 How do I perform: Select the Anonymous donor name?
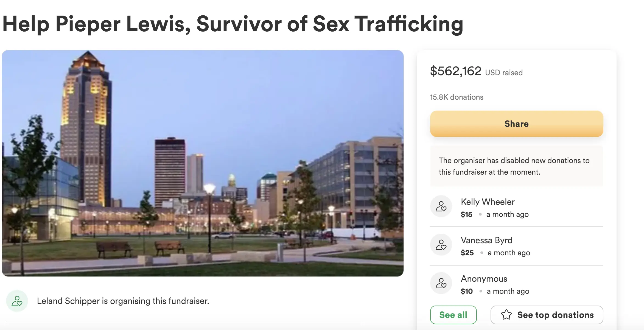(x=484, y=279)
